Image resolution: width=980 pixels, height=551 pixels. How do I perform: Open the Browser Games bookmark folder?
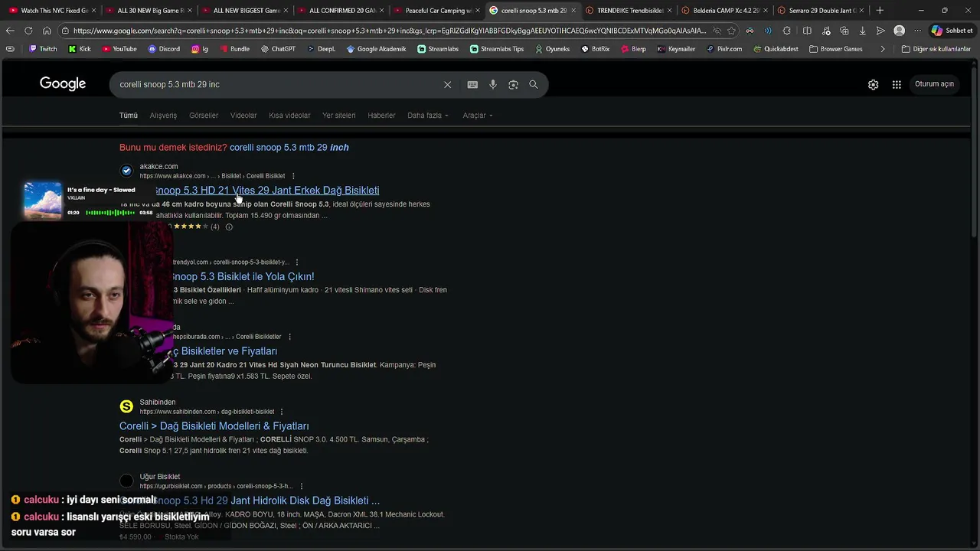(835, 49)
